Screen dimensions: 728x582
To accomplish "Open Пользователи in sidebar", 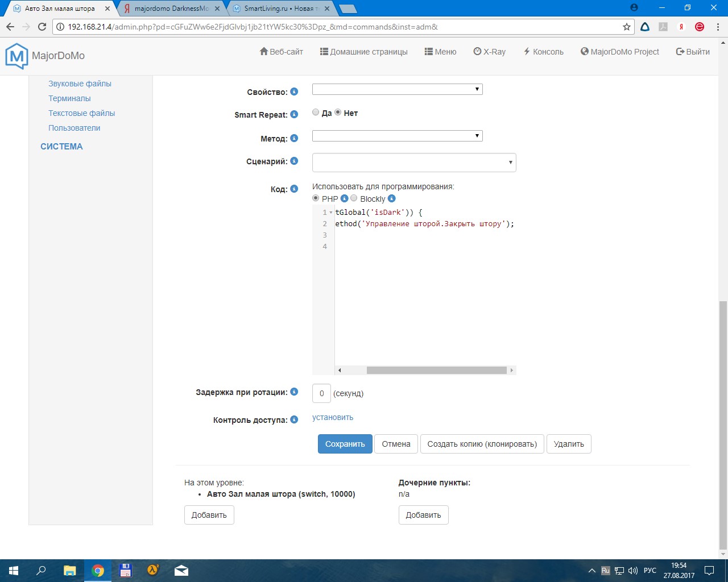I will point(75,128).
